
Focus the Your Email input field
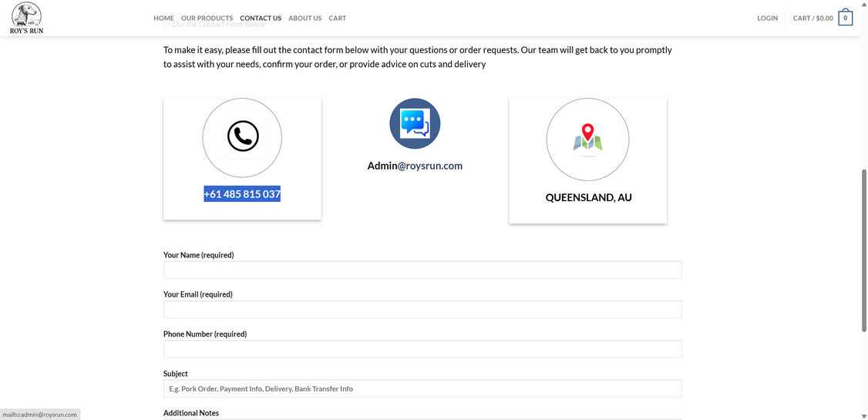(x=422, y=309)
